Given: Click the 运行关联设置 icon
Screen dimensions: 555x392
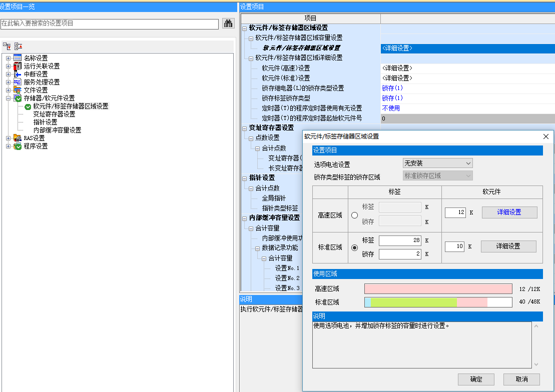Looking at the screenshot, I should (x=18, y=66).
